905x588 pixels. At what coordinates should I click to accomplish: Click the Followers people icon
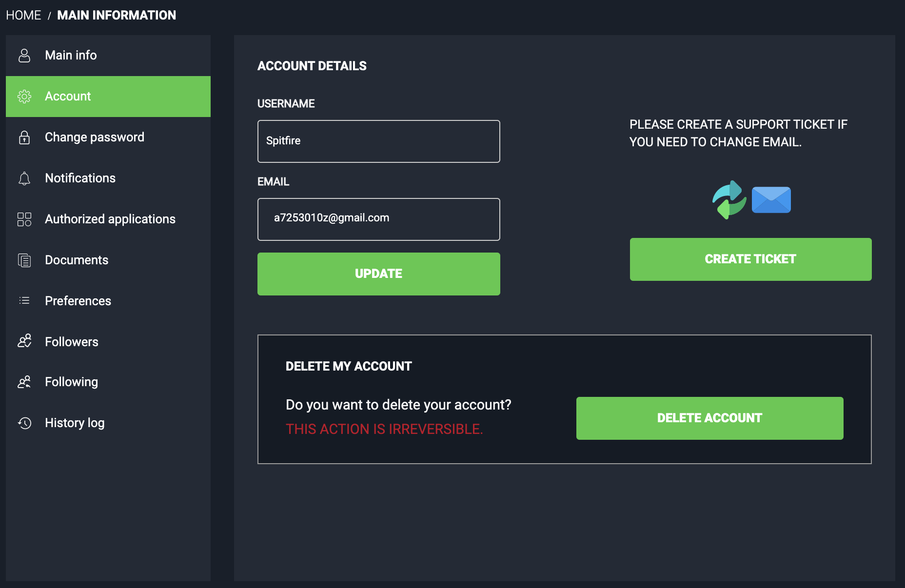(24, 341)
